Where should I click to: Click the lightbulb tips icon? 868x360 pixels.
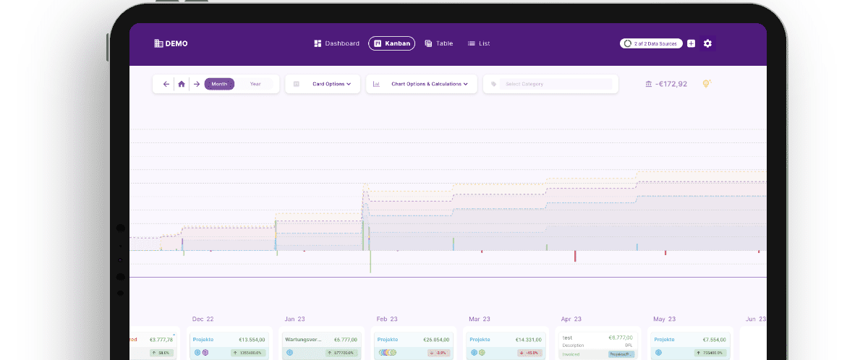click(707, 84)
